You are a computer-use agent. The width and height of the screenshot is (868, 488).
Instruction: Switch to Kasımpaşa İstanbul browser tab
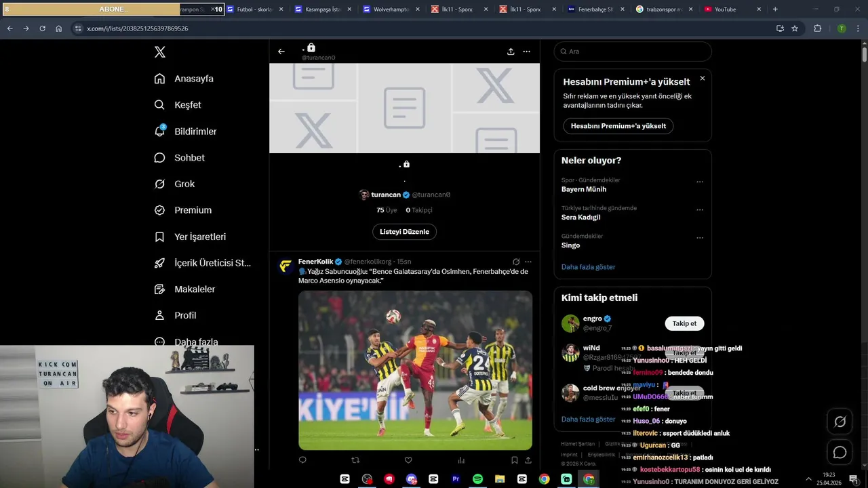coord(323,9)
